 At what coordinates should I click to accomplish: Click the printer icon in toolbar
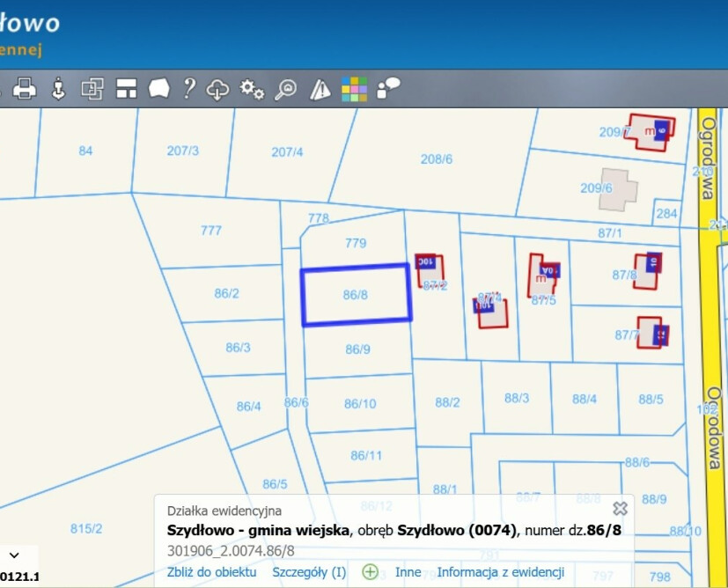[25, 88]
